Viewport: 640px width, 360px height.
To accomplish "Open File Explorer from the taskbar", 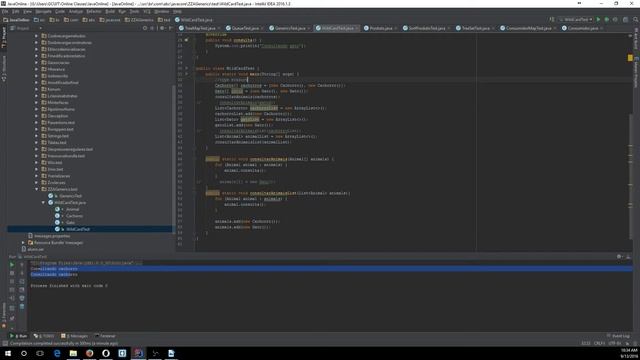I will coord(73,353).
